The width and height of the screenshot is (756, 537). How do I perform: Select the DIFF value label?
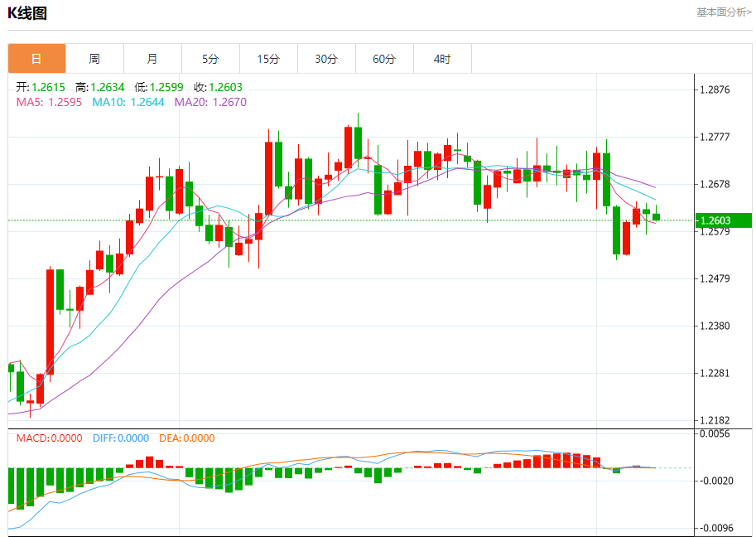pyautogui.click(x=120, y=438)
